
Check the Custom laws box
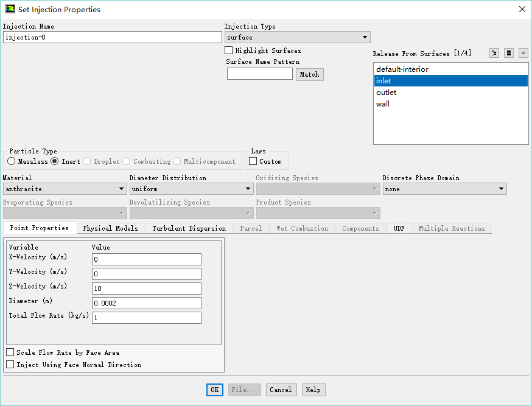(253, 161)
